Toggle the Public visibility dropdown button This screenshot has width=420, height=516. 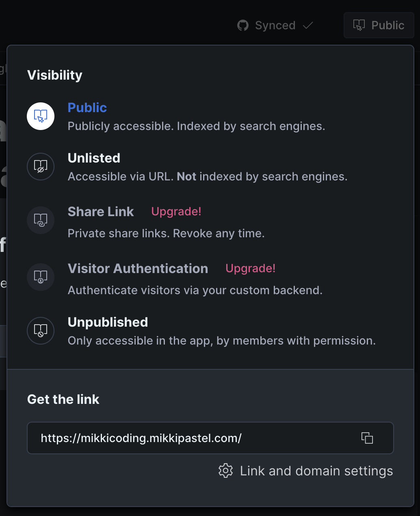(379, 25)
